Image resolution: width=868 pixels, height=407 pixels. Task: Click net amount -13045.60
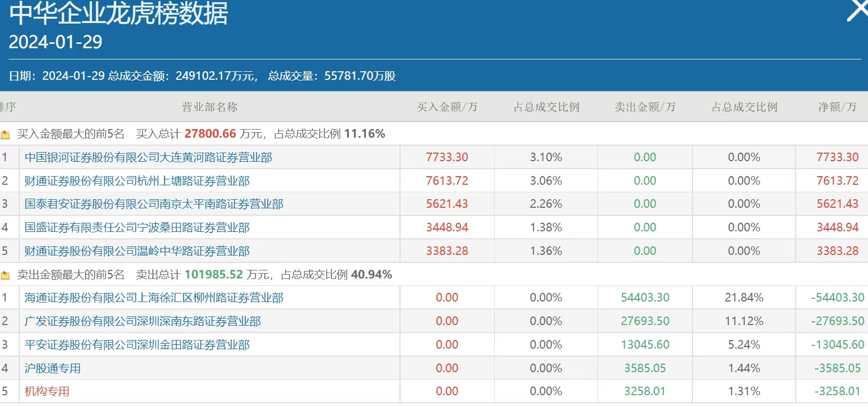[x=838, y=345]
